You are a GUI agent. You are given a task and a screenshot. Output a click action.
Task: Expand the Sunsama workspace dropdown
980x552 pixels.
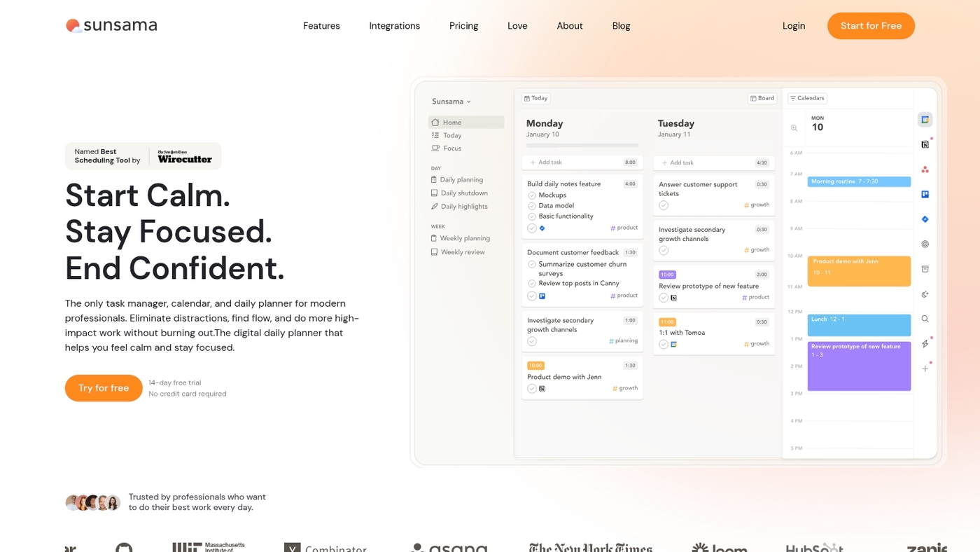click(x=451, y=101)
